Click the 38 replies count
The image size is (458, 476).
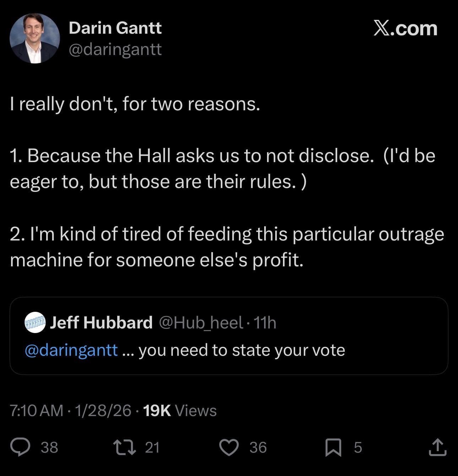tap(49, 447)
